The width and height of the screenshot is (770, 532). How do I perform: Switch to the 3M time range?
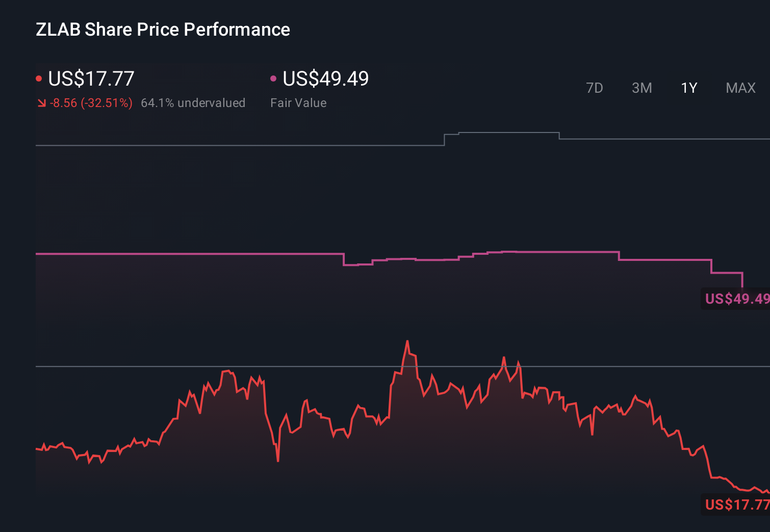[x=641, y=88]
